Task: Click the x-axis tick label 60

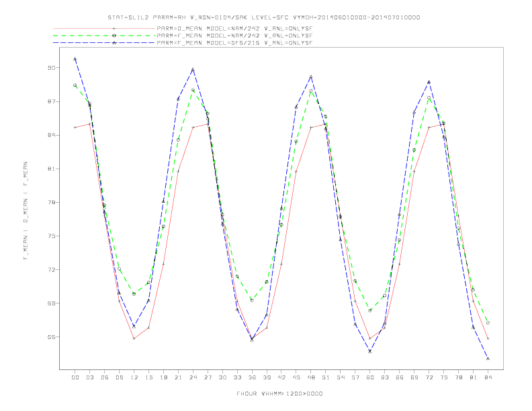Action: (x=370, y=377)
